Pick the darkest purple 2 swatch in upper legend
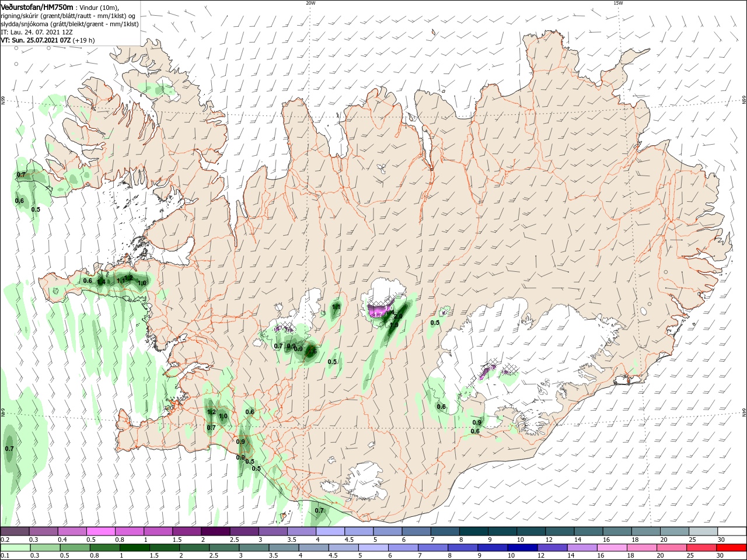The width and height of the screenshot is (747, 560). point(215,531)
